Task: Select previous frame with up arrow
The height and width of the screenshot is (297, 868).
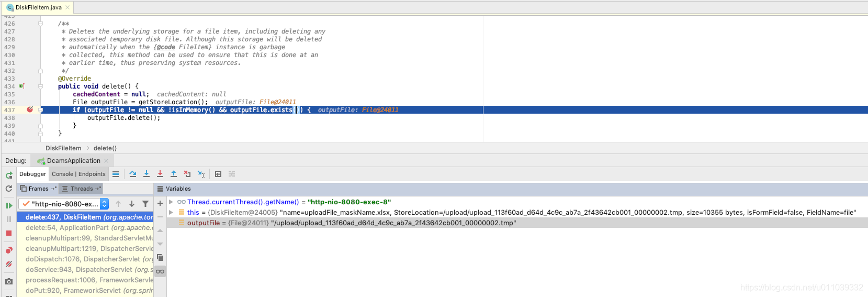Action: pyautogui.click(x=118, y=204)
